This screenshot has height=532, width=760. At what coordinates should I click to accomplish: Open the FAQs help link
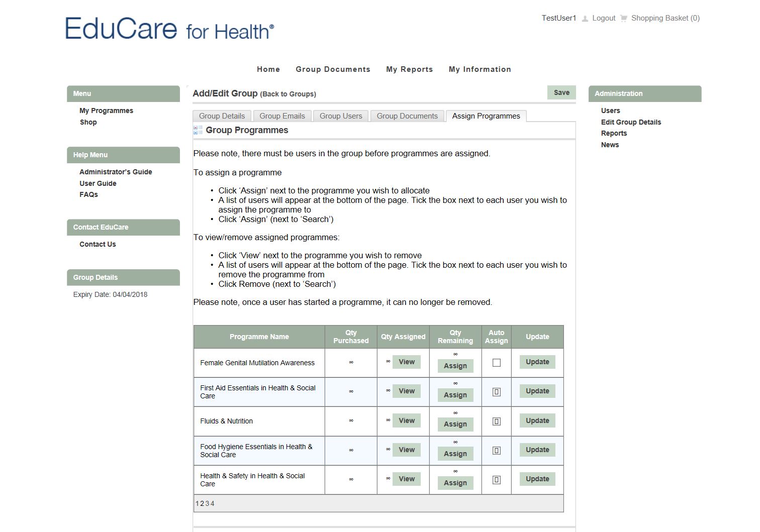coord(88,194)
